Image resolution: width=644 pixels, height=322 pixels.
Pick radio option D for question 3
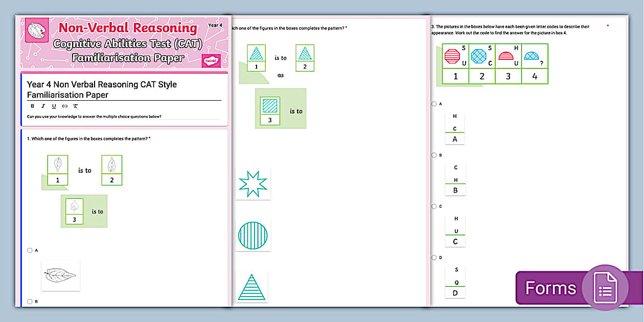434,258
